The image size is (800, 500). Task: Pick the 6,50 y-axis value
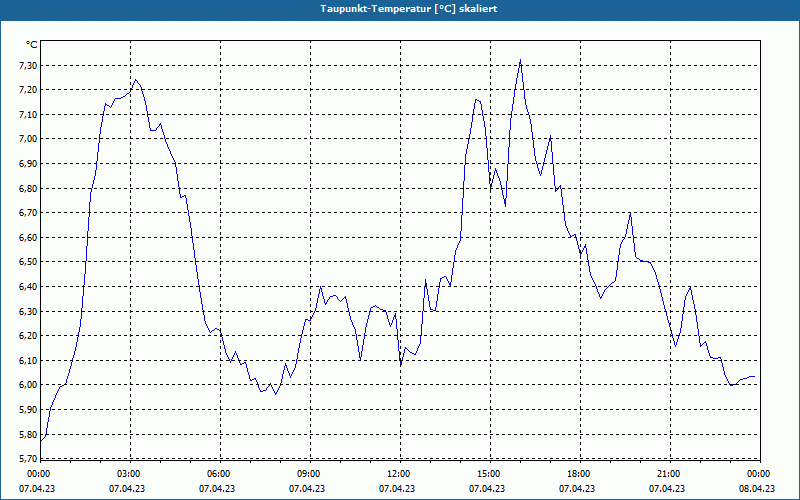[28, 262]
